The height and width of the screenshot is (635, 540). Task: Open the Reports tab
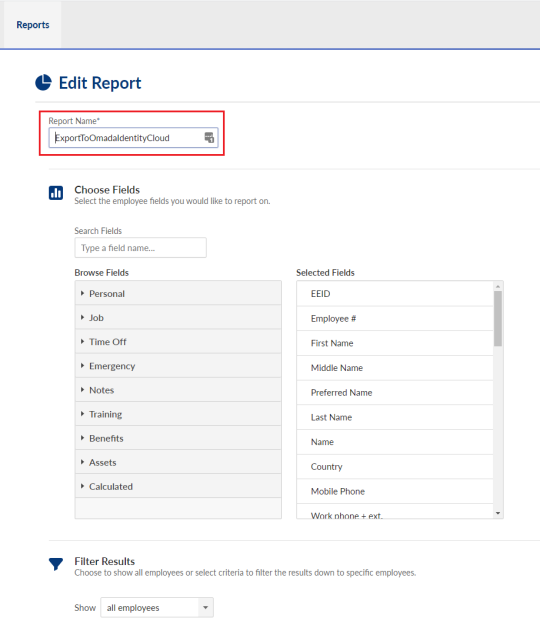pyautogui.click(x=33, y=25)
